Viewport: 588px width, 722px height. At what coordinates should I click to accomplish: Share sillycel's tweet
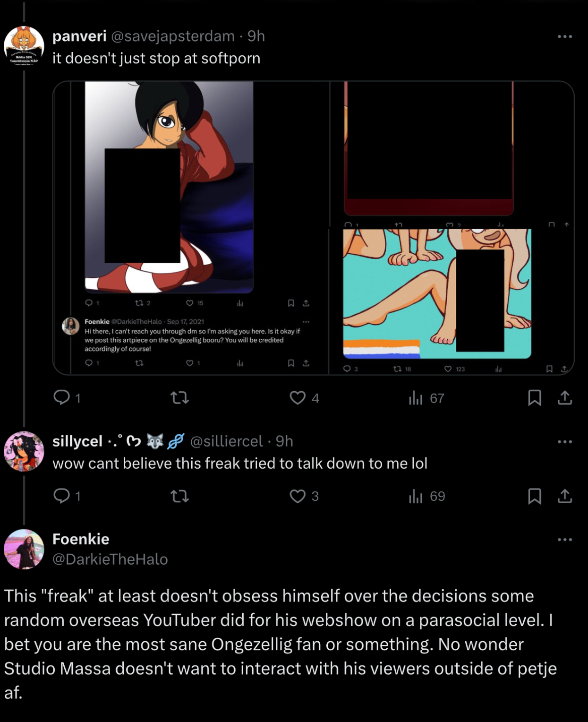coord(565,496)
